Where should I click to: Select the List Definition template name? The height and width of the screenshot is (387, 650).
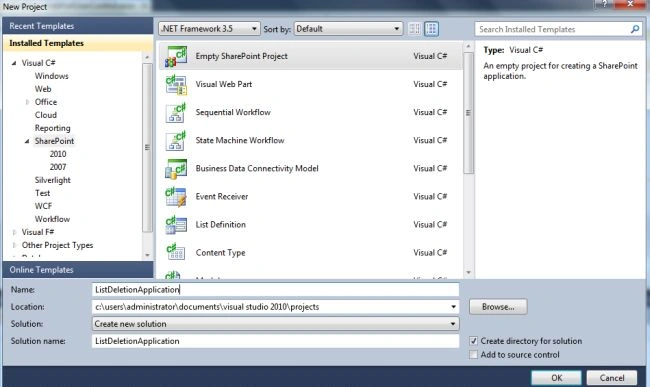click(x=221, y=225)
